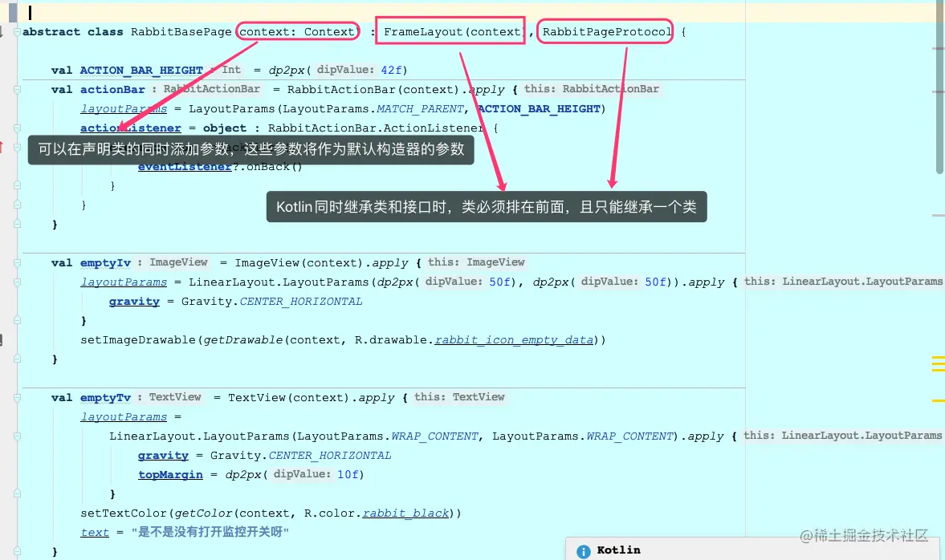Collapse the RabbitBasePage class fold marker

click(17, 32)
